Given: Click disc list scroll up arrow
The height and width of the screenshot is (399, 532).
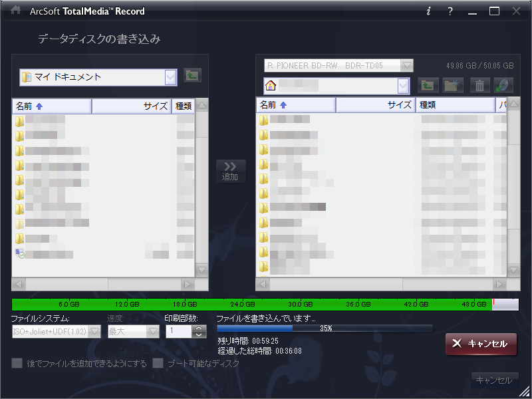Looking at the screenshot, I should tap(513, 104).
